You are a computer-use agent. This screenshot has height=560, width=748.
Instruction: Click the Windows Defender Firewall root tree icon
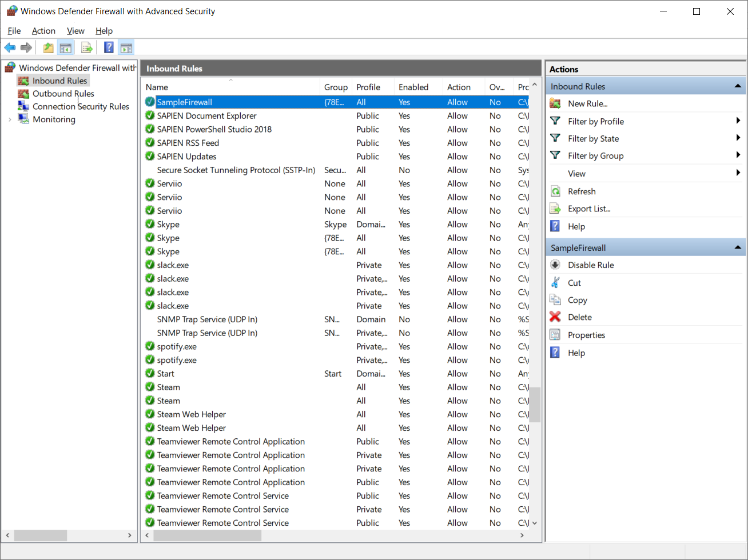pos(10,67)
